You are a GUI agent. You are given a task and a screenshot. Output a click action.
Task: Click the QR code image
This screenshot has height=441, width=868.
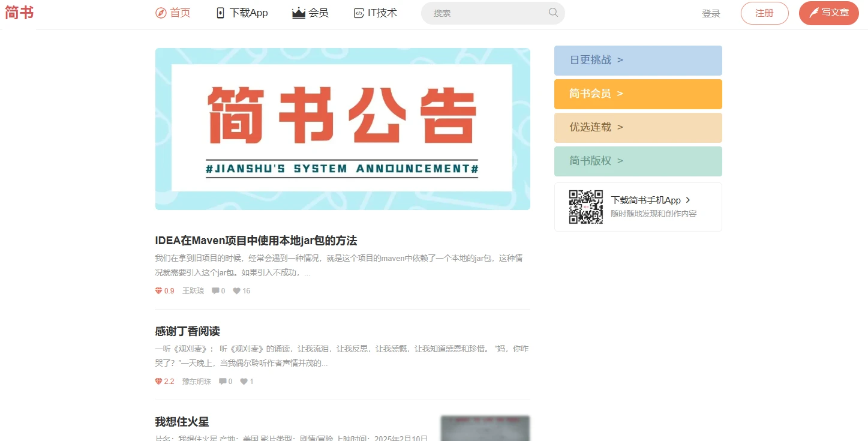click(586, 207)
